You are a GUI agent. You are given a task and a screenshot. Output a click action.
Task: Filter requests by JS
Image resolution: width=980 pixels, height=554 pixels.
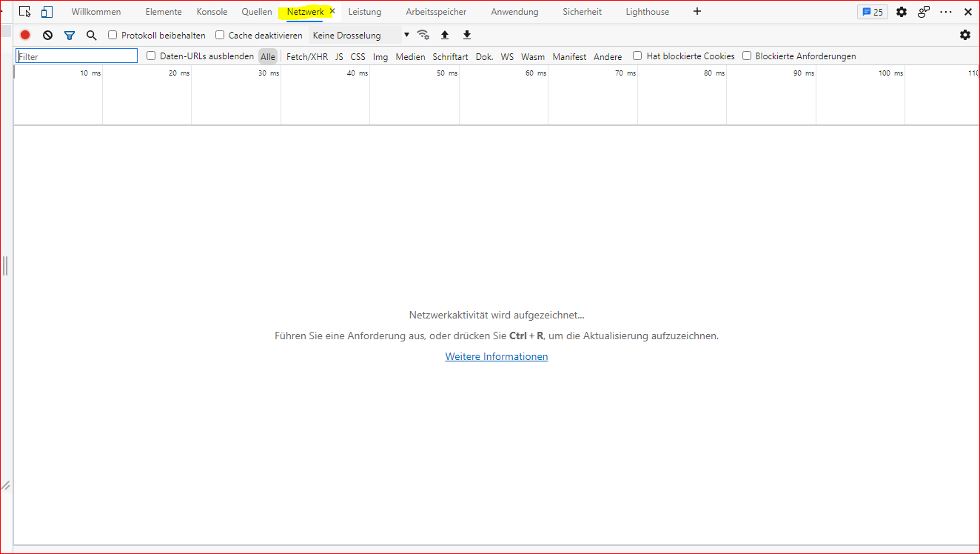coord(339,56)
